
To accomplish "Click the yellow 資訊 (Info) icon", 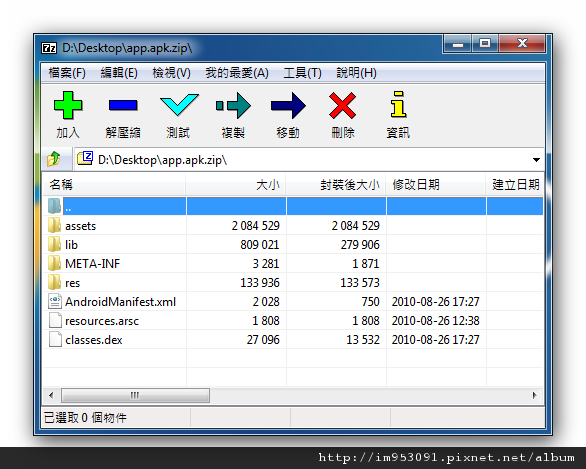I will coord(398,104).
